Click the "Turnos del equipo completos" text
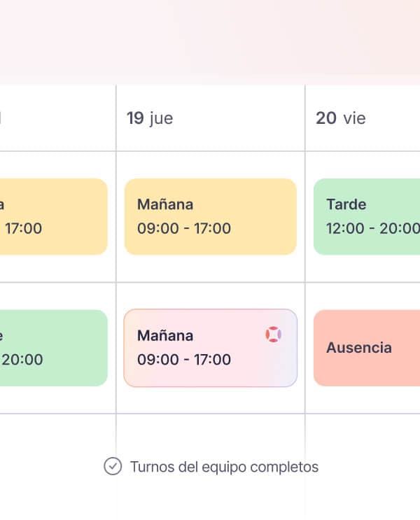Screen dimensions: 420x520 pyautogui.click(x=224, y=467)
